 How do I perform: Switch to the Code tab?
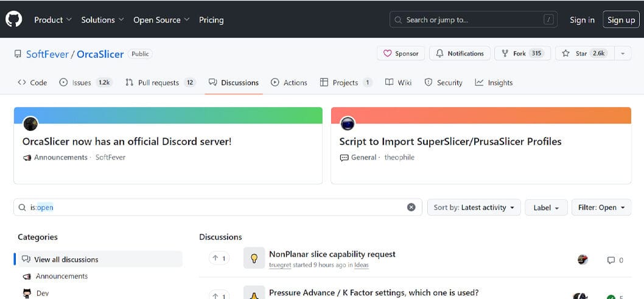click(x=32, y=83)
